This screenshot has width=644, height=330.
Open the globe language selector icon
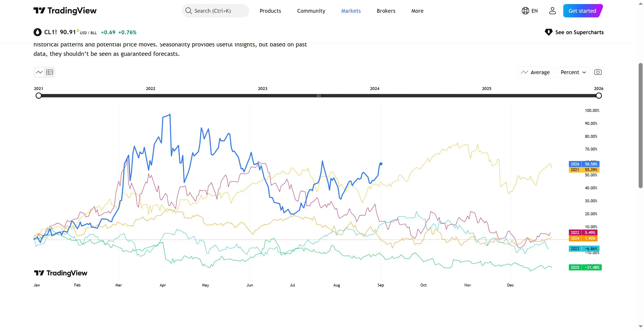[x=525, y=11]
